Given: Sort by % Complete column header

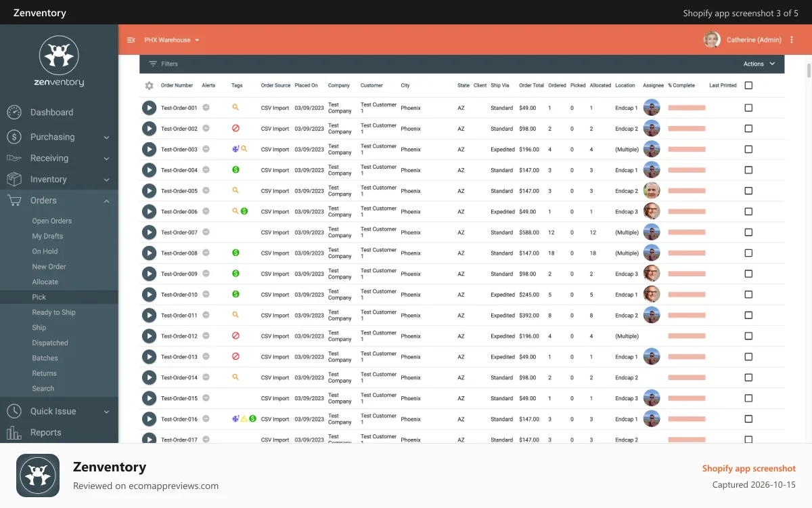Looking at the screenshot, I should (681, 85).
